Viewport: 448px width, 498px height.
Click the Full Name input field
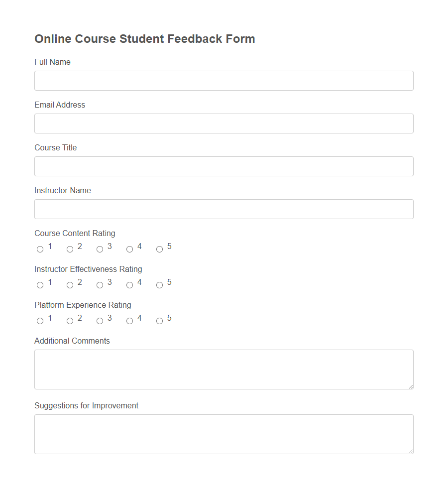click(224, 80)
